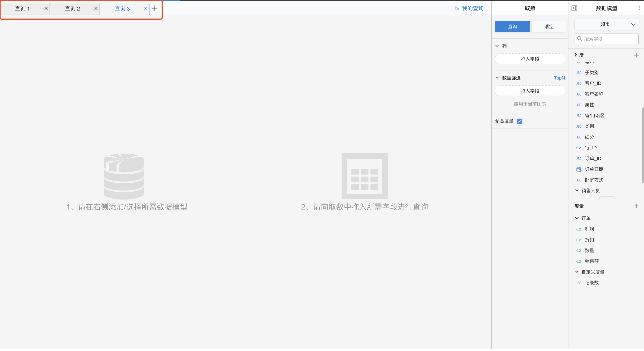The image size is (644, 351).
Task: Open the 超市 data model dropdown
Action: [x=606, y=24]
